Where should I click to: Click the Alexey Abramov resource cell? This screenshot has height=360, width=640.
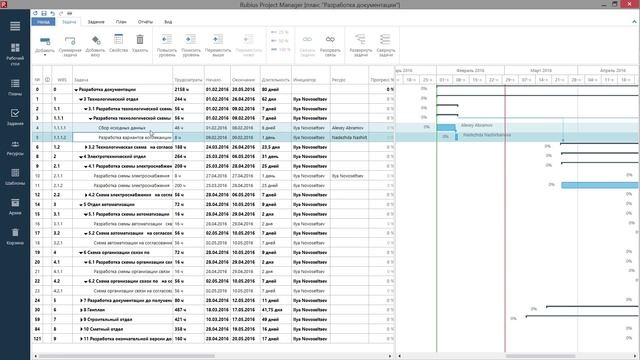click(349, 128)
